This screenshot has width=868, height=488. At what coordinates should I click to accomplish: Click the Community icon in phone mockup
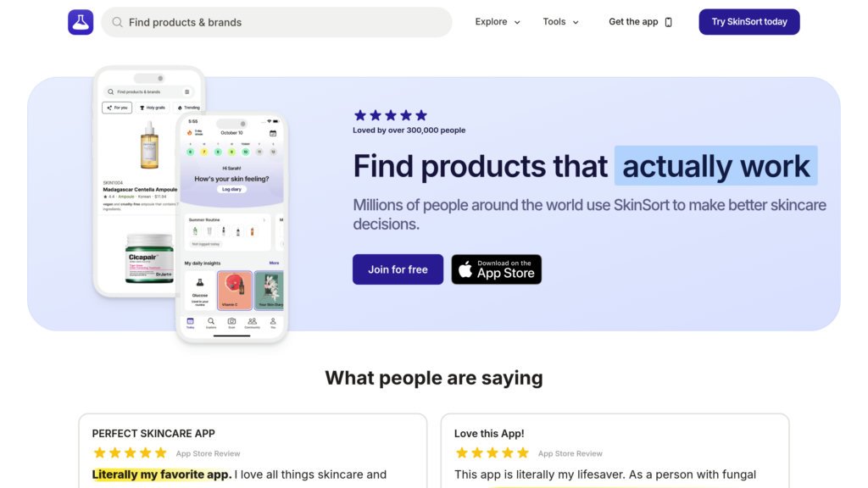pos(252,322)
